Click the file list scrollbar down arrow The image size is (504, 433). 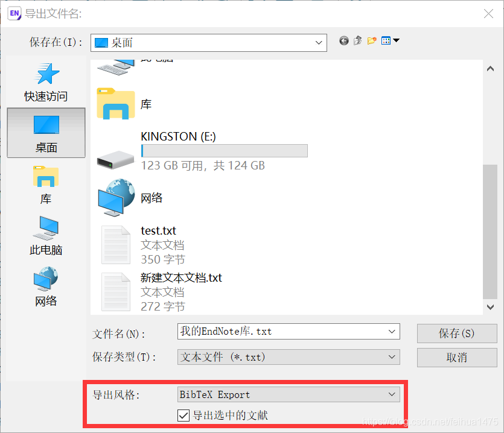[x=490, y=307]
